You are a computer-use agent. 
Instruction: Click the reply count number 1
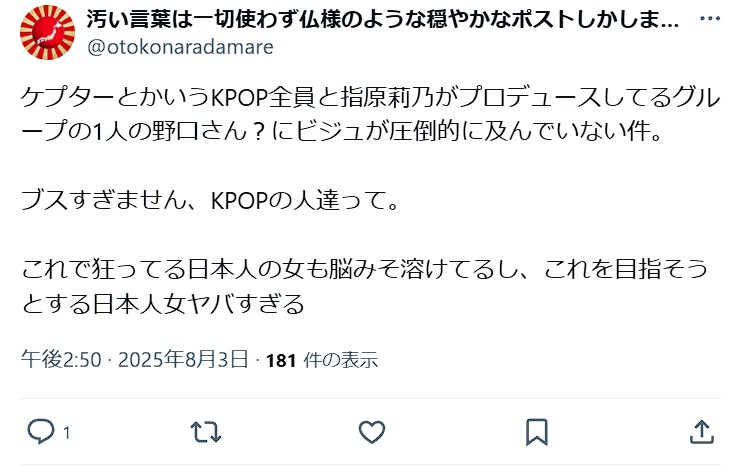click(x=67, y=433)
